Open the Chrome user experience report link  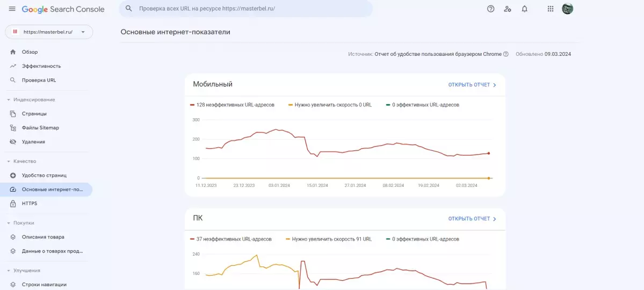coord(438,54)
